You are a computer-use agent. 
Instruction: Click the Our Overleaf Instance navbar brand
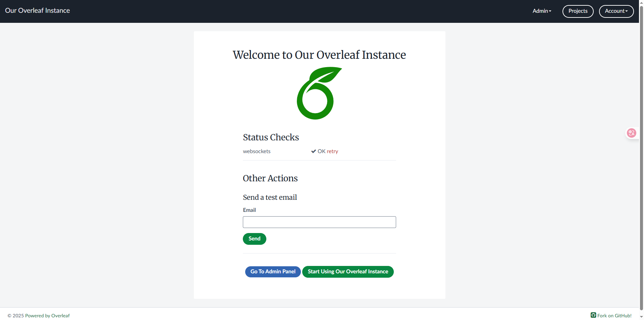38,11
